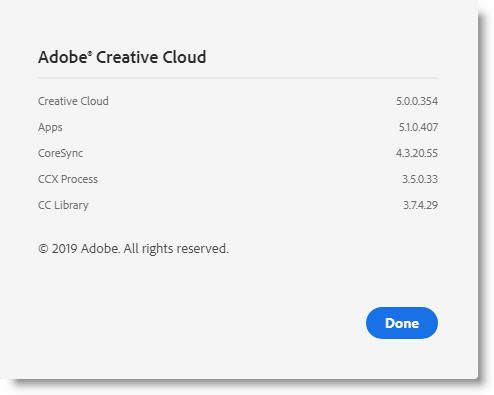Select the CCX Process component label

68,179
